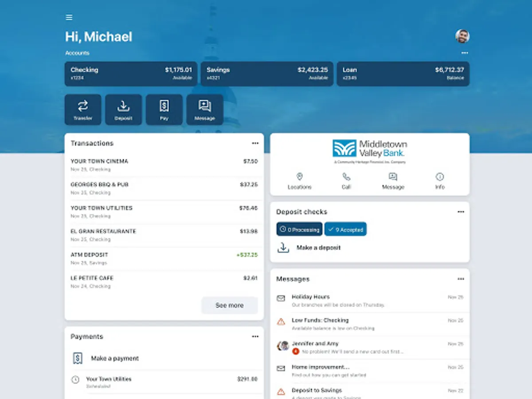Click the Message quick action button
Image resolution: width=532 pixels, height=399 pixels.
click(205, 110)
